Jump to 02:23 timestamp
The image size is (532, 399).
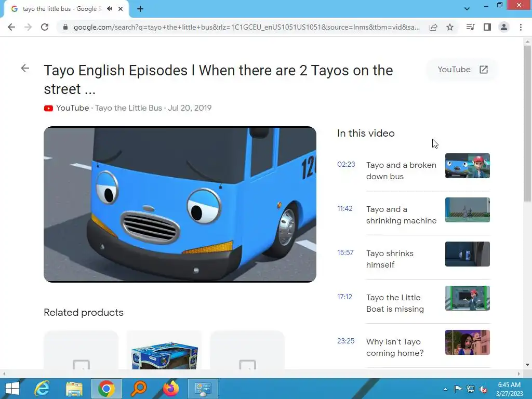pyautogui.click(x=346, y=164)
